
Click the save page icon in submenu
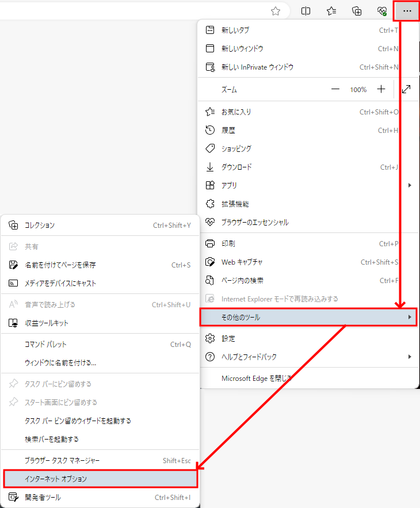point(13,265)
